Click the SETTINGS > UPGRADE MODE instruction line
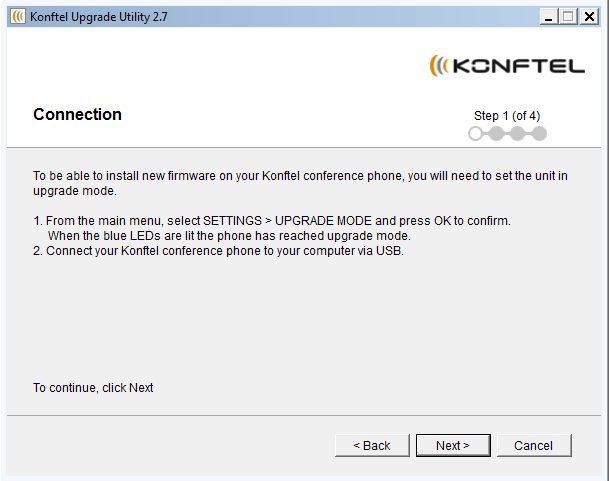The width and height of the screenshot is (609, 481). pyautogui.click(x=272, y=221)
